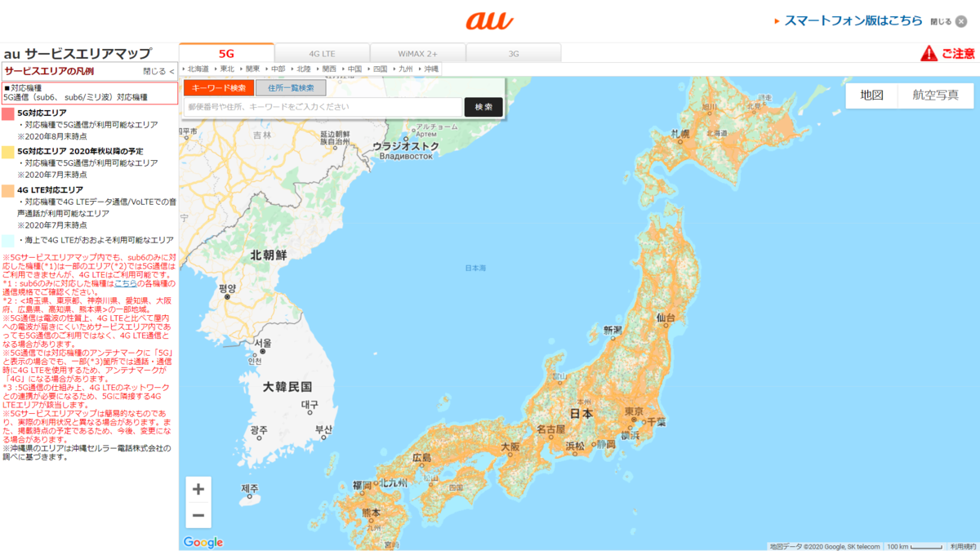Image resolution: width=980 pixels, height=551 pixels.
Task: Collapse the legend with 閉じる <
Action: coord(158,72)
